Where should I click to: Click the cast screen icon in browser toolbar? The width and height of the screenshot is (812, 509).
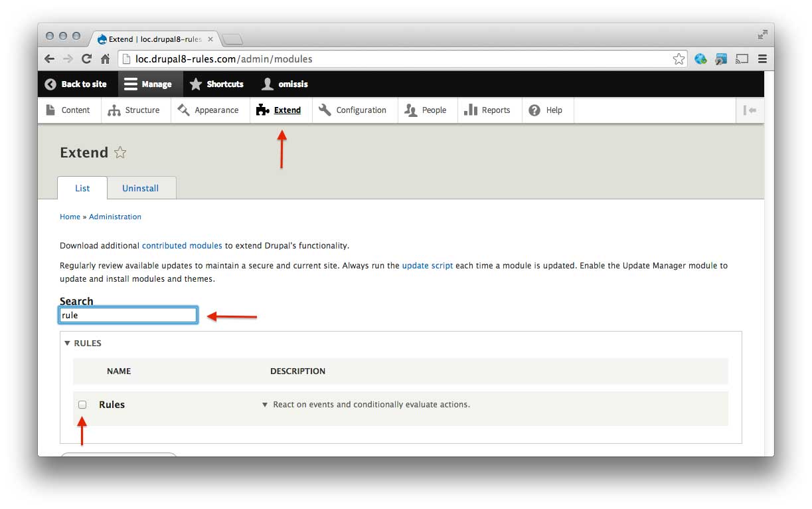point(742,59)
